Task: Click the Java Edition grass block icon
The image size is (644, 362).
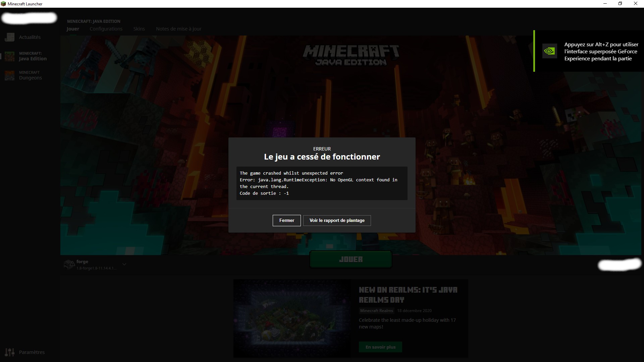Action: point(9,56)
